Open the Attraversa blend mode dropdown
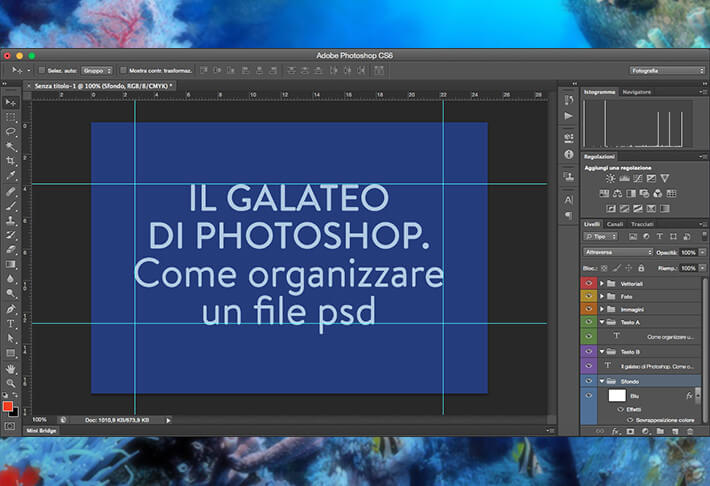Image resolution: width=710 pixels, height=486 pixels. (x=618, y=252)
